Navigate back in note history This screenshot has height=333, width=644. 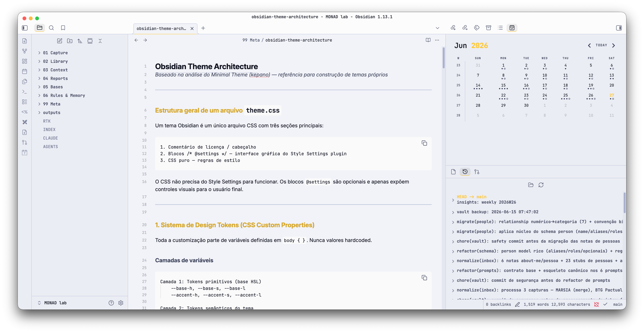click(136, 40)
